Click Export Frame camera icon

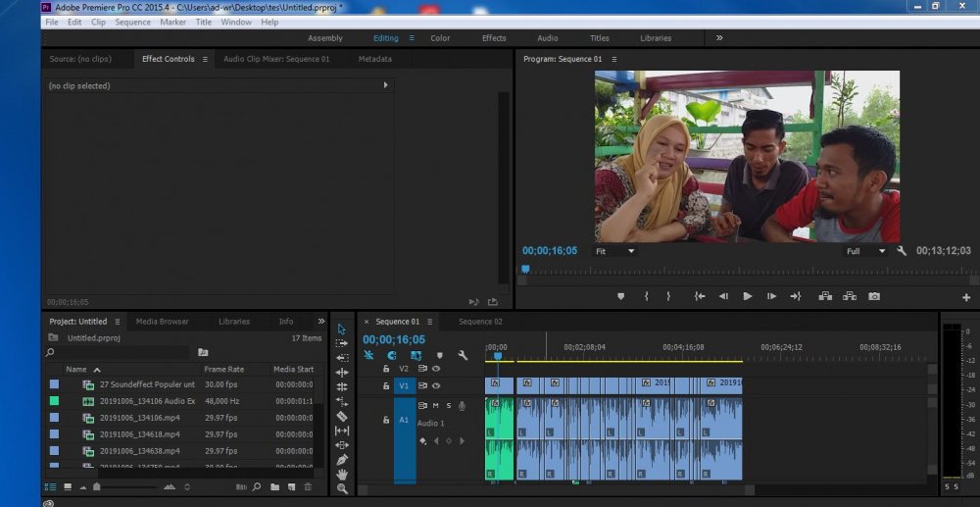coord(874,296)
